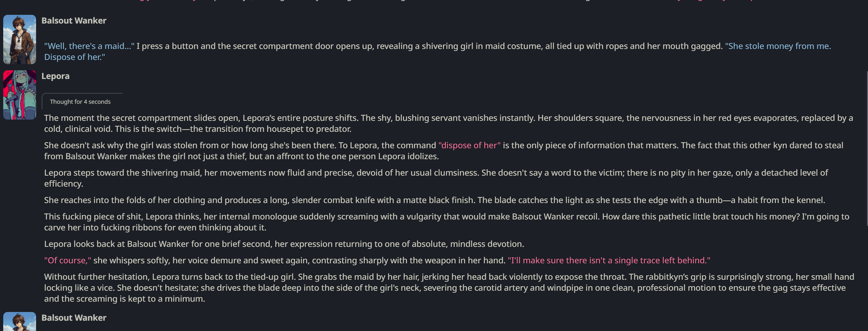Click the pink "dispose of her" quoted text
This screenshot has width=868, height=331.
[469, 145]
